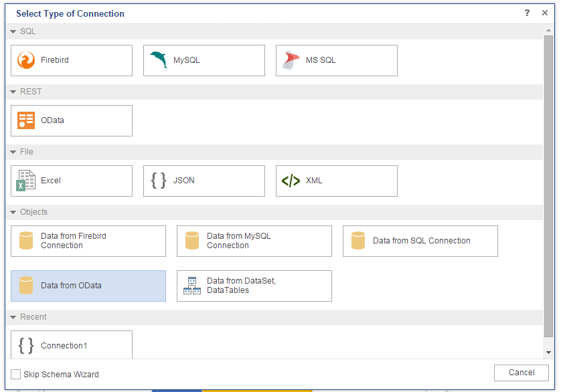
Task: Click cylinder icon for Data from SQL Connection
Action: (x=358, y=240)
